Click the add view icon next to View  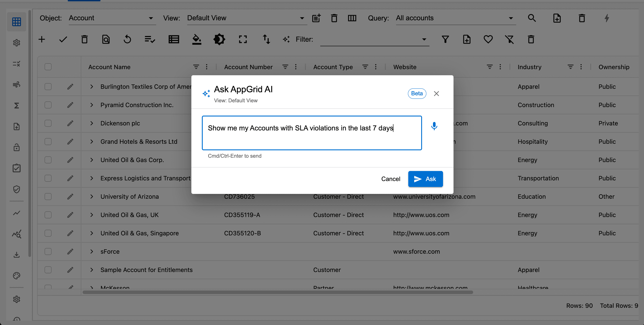click(316, 18)
